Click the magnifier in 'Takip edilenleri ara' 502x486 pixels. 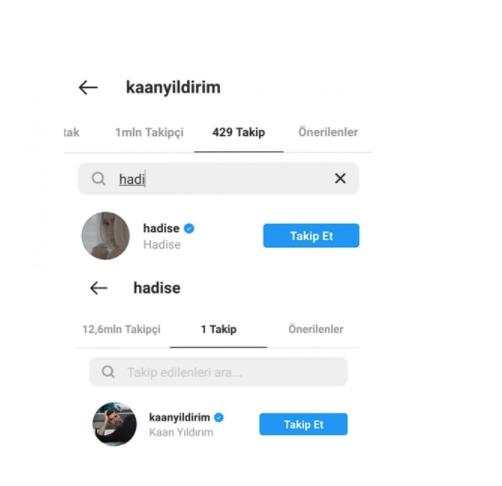coord(108,372)
